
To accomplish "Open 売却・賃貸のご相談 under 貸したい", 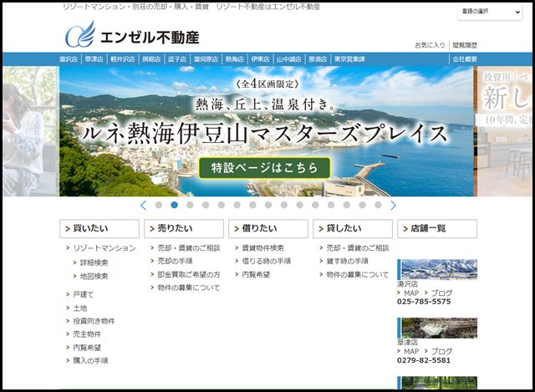I will click(358, 248).
